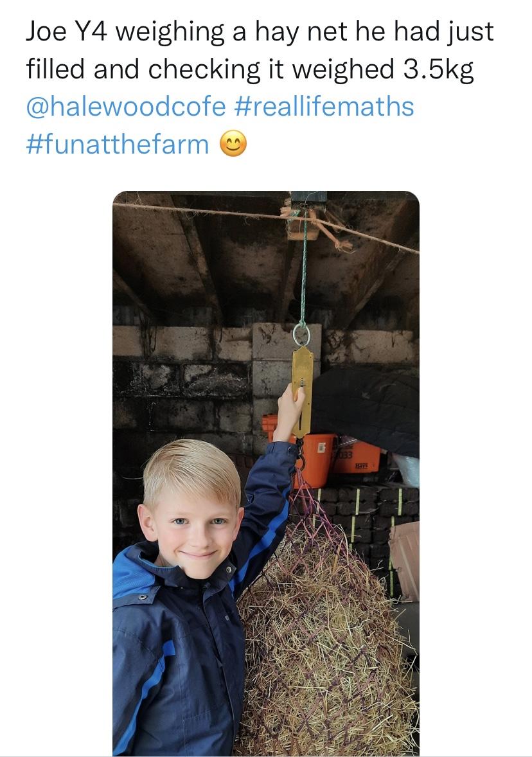Click the smiling face emoji
Image resolution: width=532 pixels, height=757 pixels.
point(233,144)
